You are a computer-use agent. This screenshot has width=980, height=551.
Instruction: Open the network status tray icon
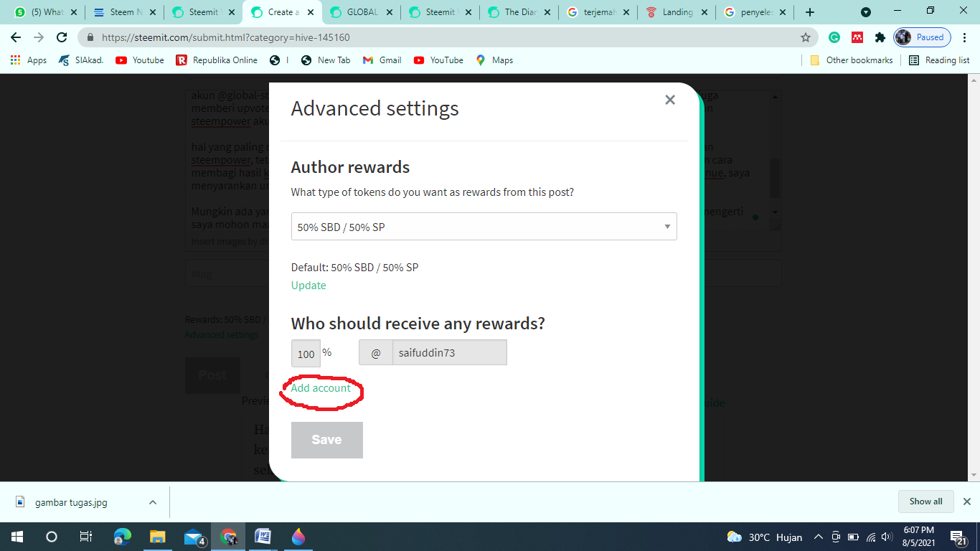click(x=870, y=537)
